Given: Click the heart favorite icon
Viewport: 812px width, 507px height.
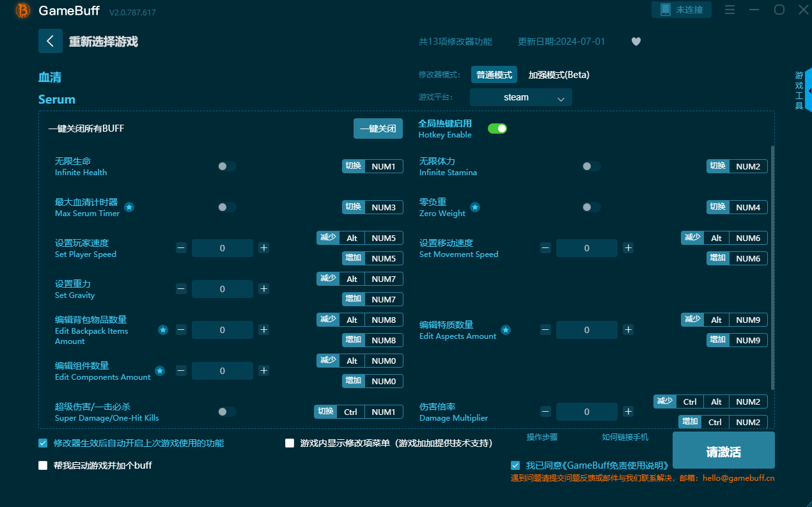Looking at the screenshot, I should pos(636,42).
